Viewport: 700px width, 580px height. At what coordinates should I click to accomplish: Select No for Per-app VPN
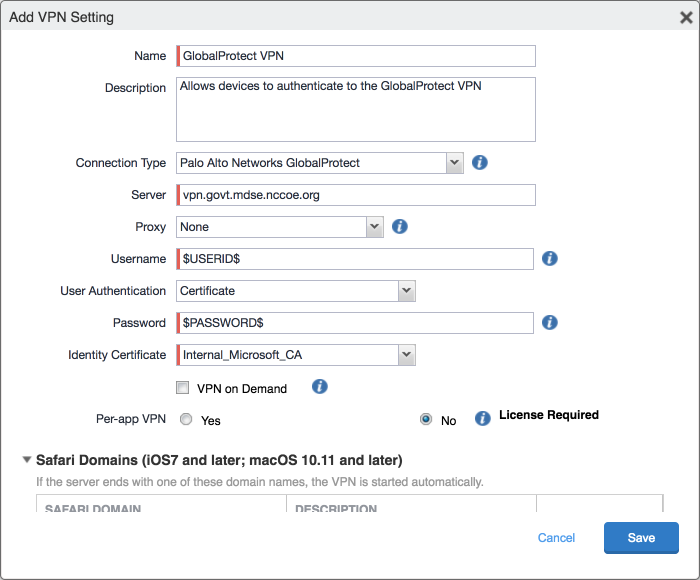click(426, 419)
